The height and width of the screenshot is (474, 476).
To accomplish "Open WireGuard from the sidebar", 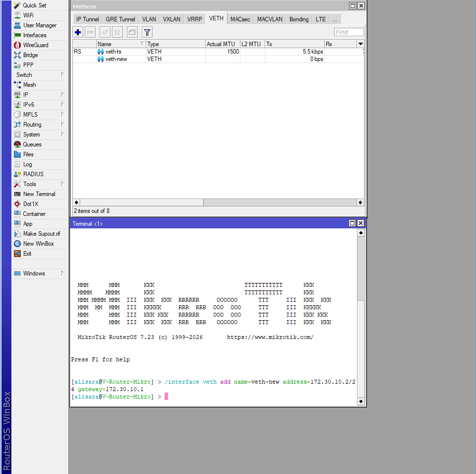I will tap(40, 45).
